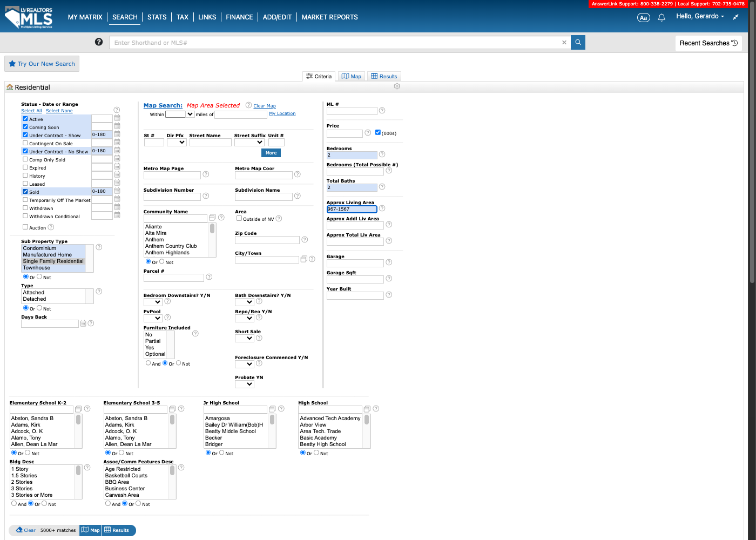Click help icon next to Year Built
Image resolution: width=756 pixels, height=540 pixels.
(389, 295)
